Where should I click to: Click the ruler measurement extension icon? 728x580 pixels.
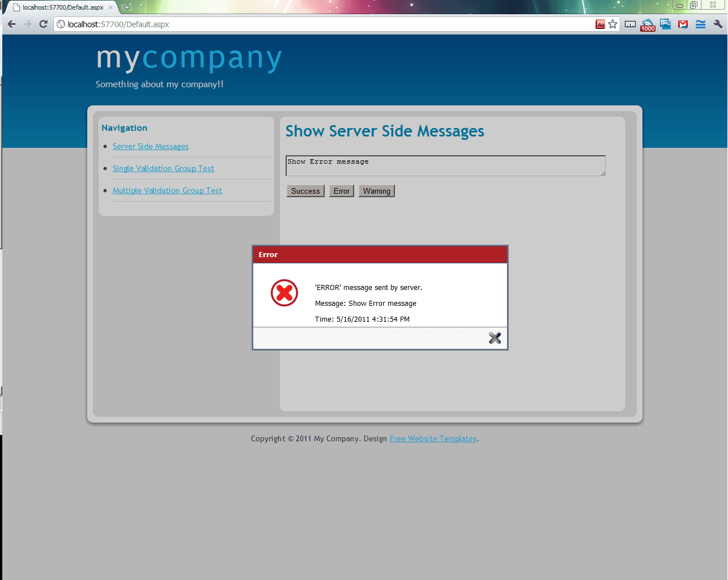[x=630, y=24]
